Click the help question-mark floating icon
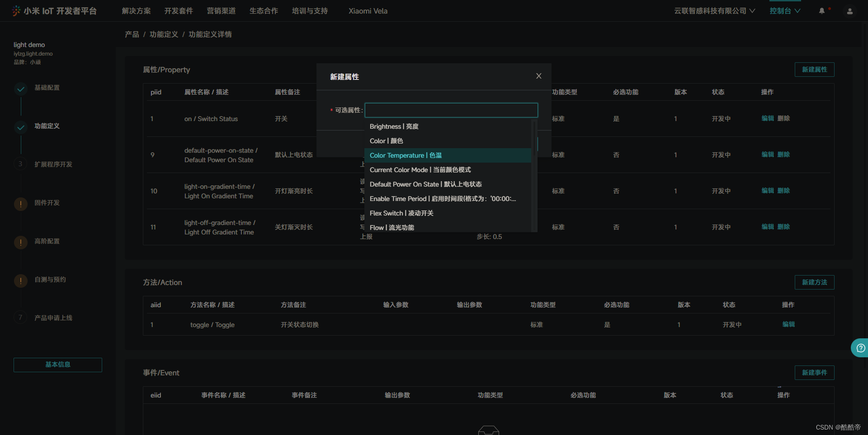This screenshot has width=868, height=435. click(861, 348)
